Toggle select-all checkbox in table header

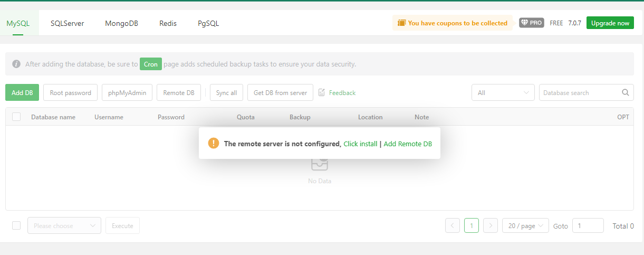(16, 117)
